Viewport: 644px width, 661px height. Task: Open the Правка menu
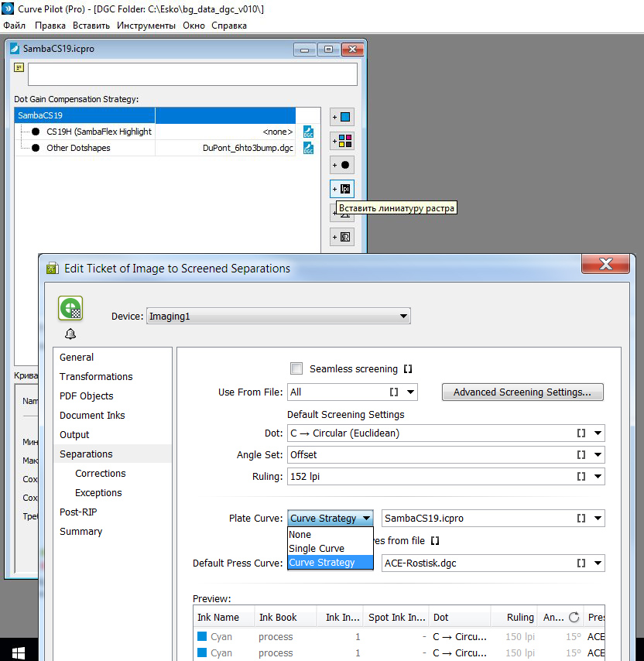click(x=50, y=26)
